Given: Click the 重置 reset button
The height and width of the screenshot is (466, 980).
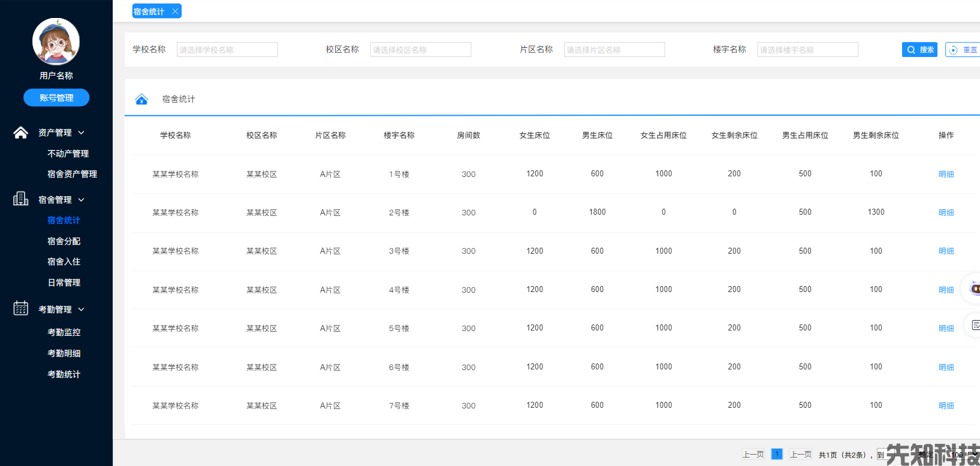Looking at the screenshot, I should click(x=963, y=50).
